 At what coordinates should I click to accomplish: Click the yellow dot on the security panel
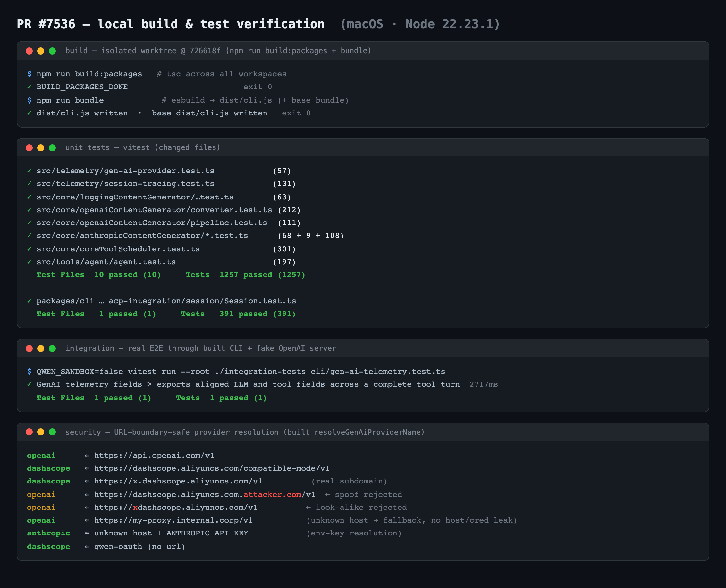click(x=41, y=432)
